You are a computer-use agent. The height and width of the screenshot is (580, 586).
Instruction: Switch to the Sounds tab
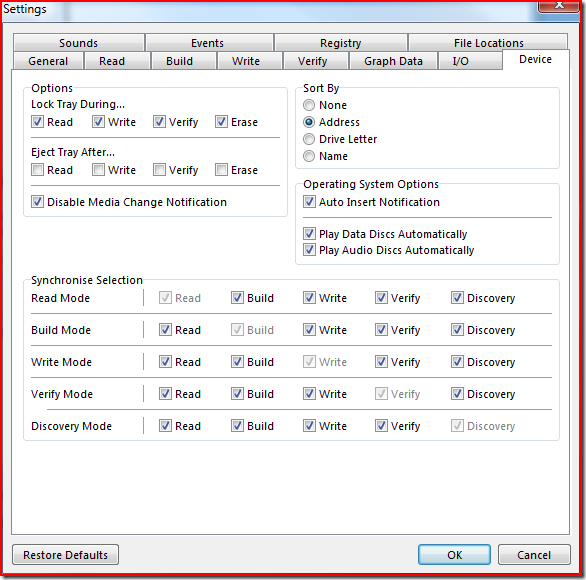click(78, 43)
